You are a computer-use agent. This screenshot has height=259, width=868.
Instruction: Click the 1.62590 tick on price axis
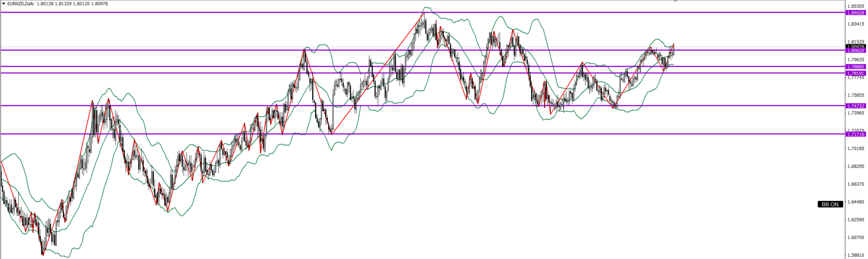pyautogui.click(x=856, y=220)
